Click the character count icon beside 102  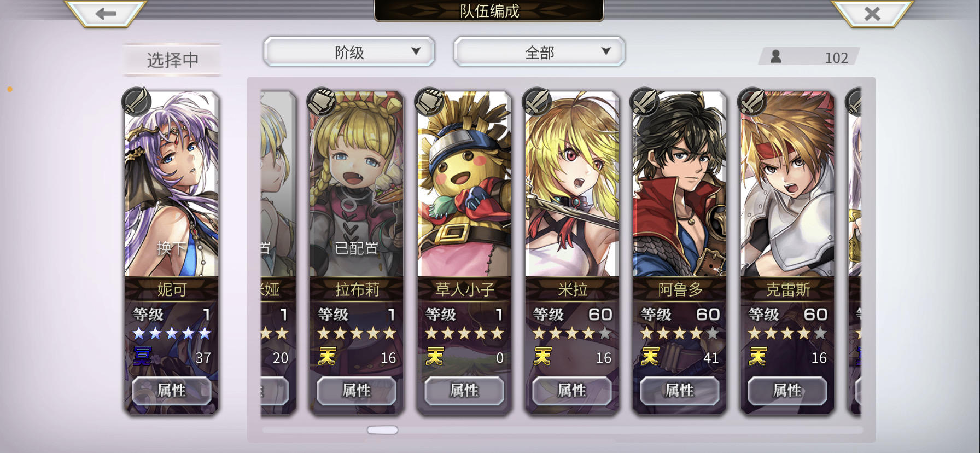click(x=775, y=56)
